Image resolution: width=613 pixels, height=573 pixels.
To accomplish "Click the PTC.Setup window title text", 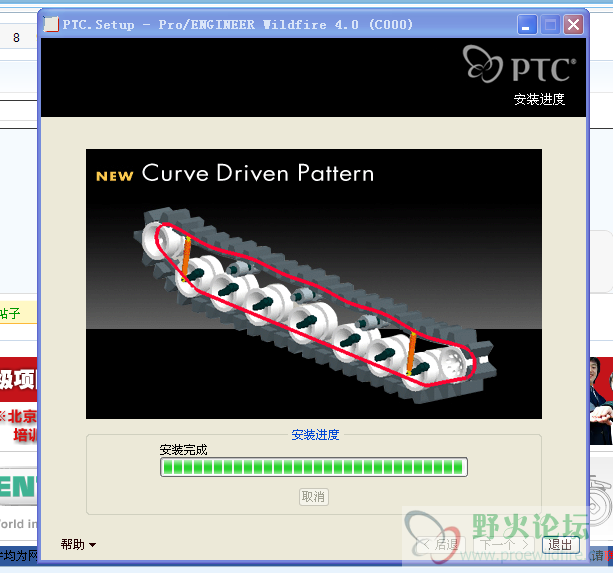I will 238,25.
